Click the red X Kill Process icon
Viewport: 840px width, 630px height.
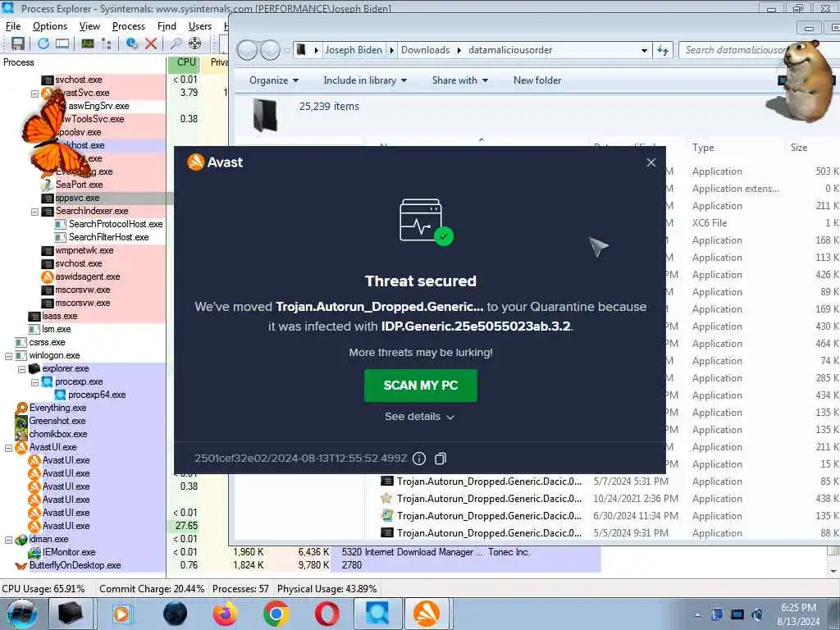click(x=151, y=43)
